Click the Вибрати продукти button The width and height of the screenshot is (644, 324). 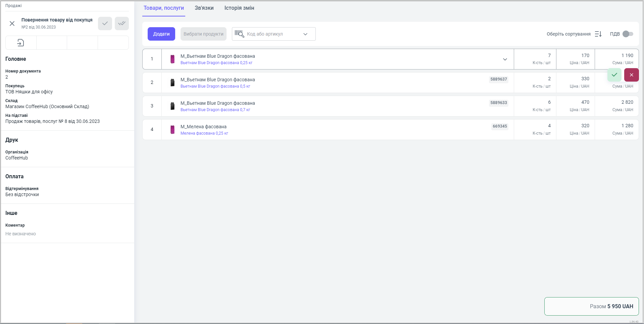(x=203, y=34)
